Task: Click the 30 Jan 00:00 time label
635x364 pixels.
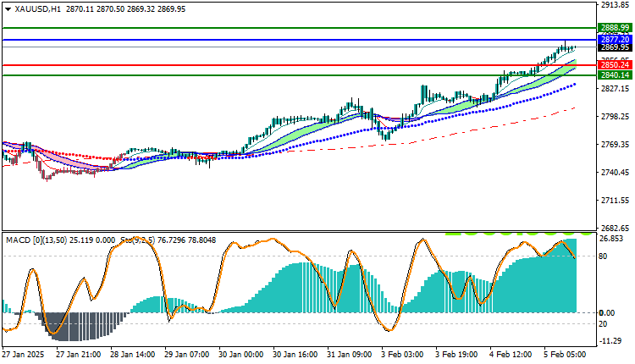Action: 241,355
